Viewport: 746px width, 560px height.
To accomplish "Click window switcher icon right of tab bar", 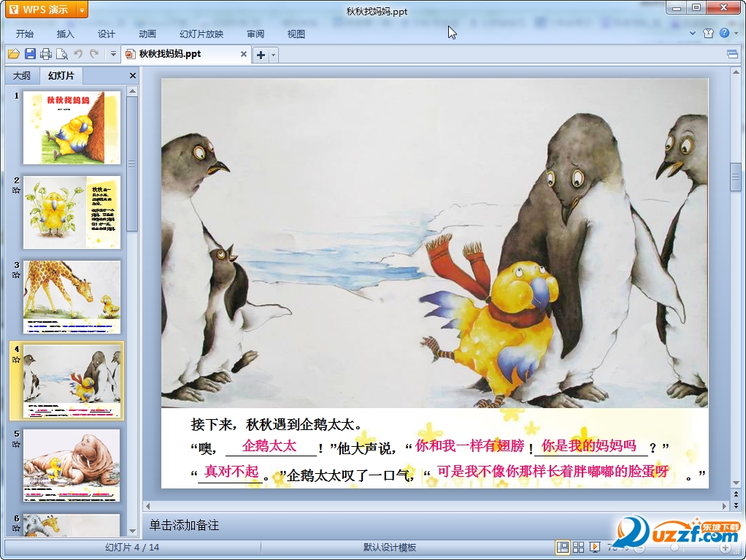I will 733,54.
